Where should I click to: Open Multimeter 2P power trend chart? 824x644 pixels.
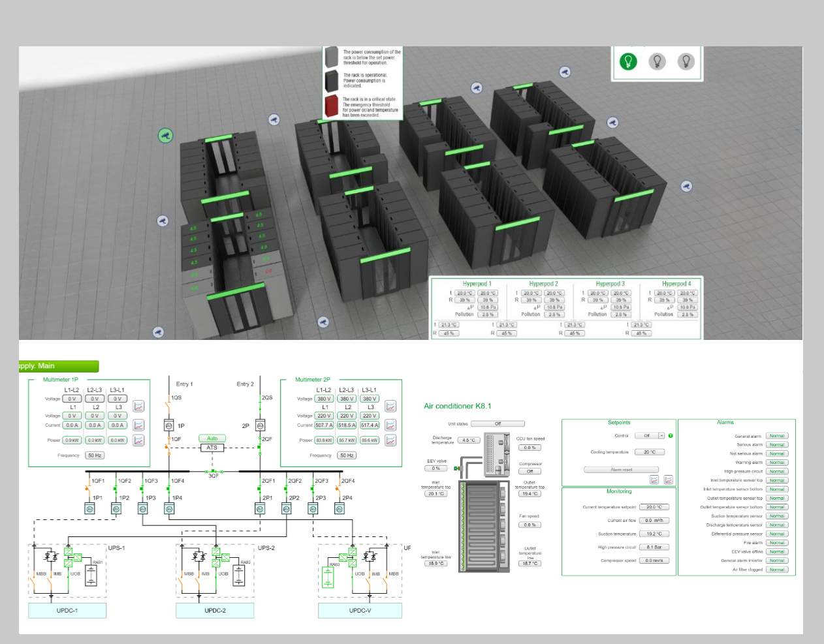tap(390, 440)
